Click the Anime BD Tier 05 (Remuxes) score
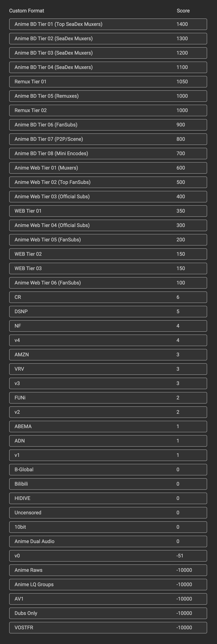This screenshot has width=217, height=644. click(x=182, y=96)
